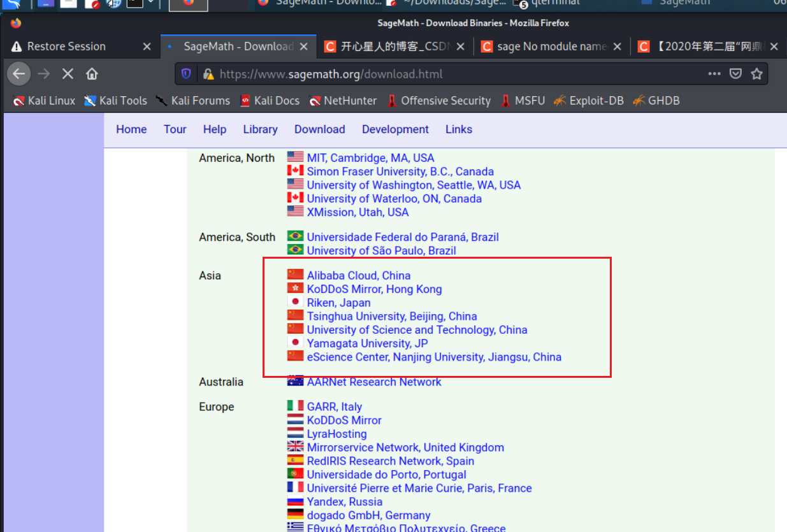Screen dimensions: 787x532
Task: Choose the Riken, Japan mirror
Action: click(x=338, y=303)
